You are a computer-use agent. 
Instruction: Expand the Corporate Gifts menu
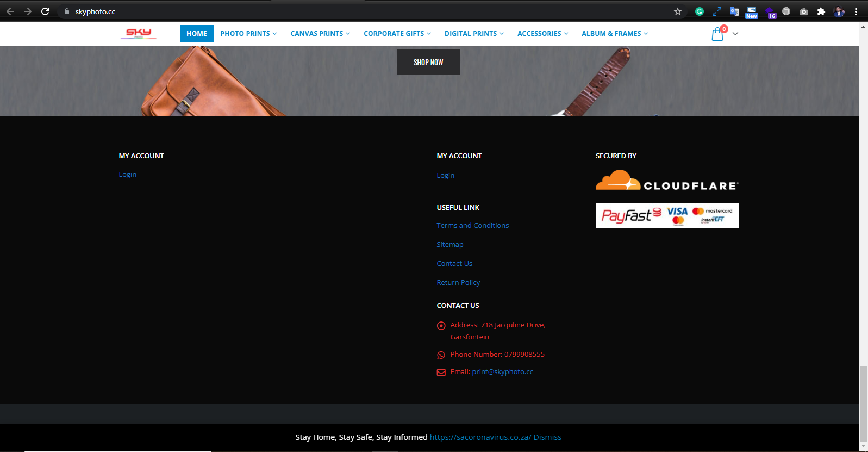pyautogui.click(x=397, y=34)
